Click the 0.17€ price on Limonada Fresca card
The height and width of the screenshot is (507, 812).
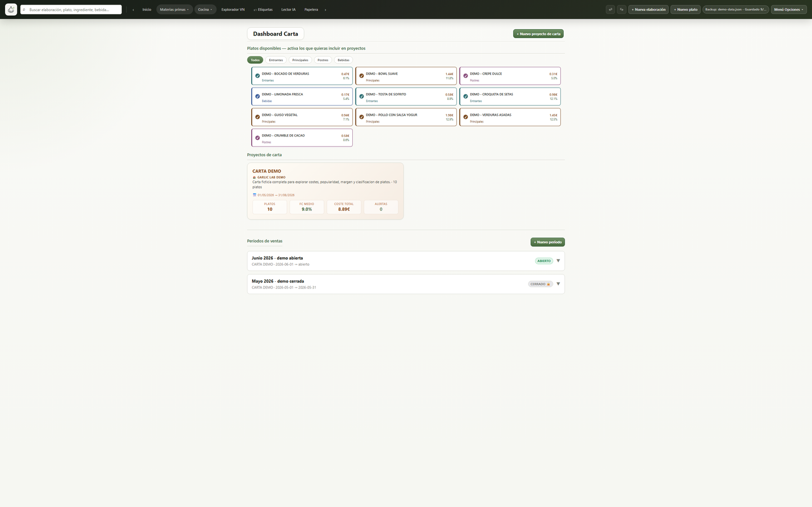(x=345, y=94)
